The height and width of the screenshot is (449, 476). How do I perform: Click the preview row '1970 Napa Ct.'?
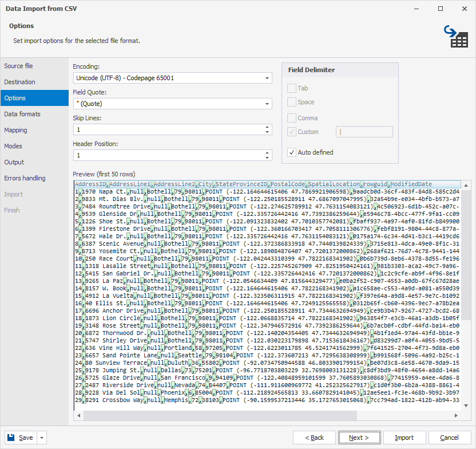(x=267, y=192)
